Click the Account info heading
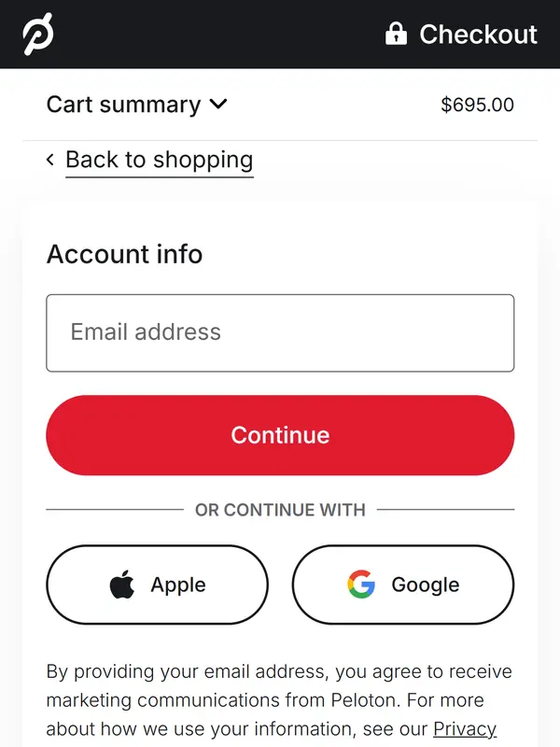 (x=124, y=254)
